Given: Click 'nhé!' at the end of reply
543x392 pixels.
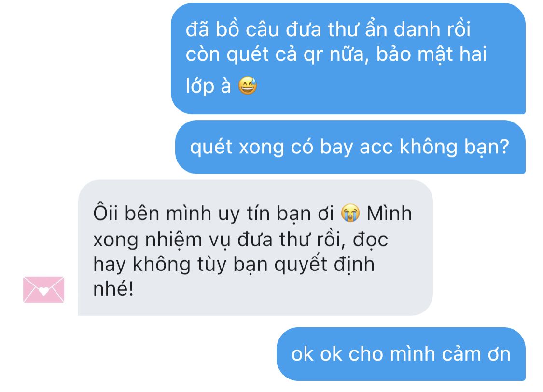Looking at the screenshot, I should coord(113,288).
